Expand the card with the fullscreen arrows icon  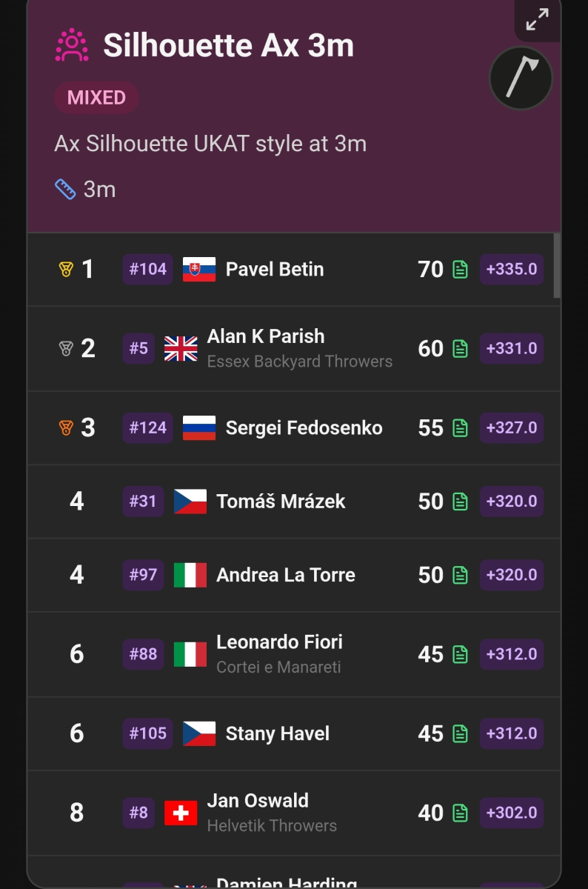(538, 20)
